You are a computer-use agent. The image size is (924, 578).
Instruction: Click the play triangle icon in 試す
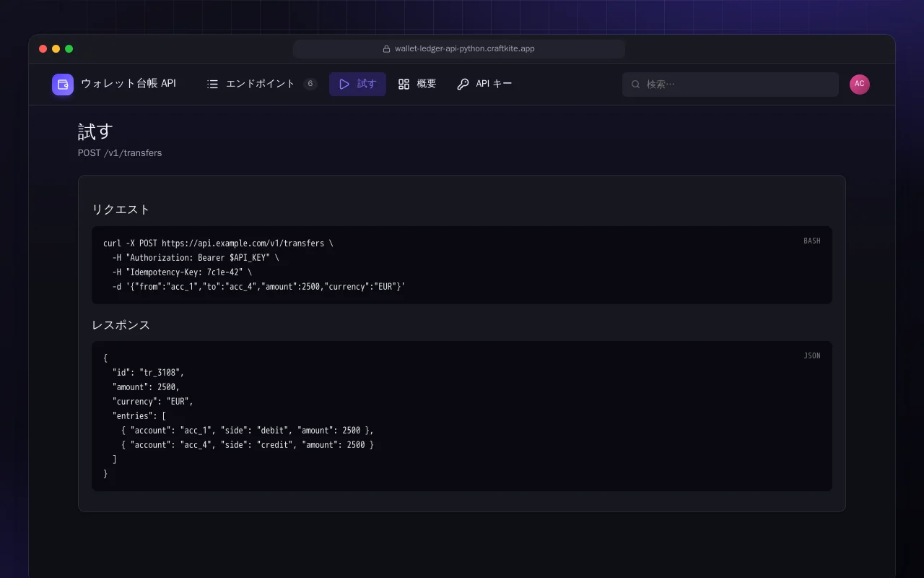[344, 85]
